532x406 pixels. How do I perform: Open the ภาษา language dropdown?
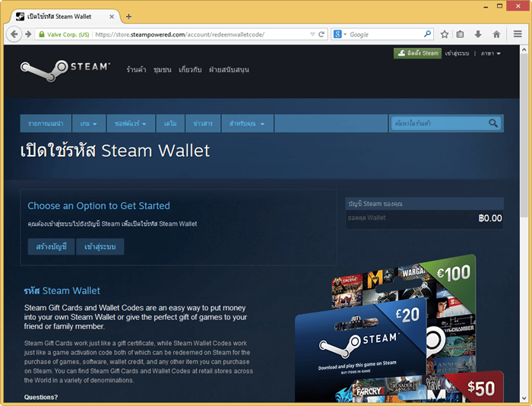pyautogui.click(x=491, y=54)
